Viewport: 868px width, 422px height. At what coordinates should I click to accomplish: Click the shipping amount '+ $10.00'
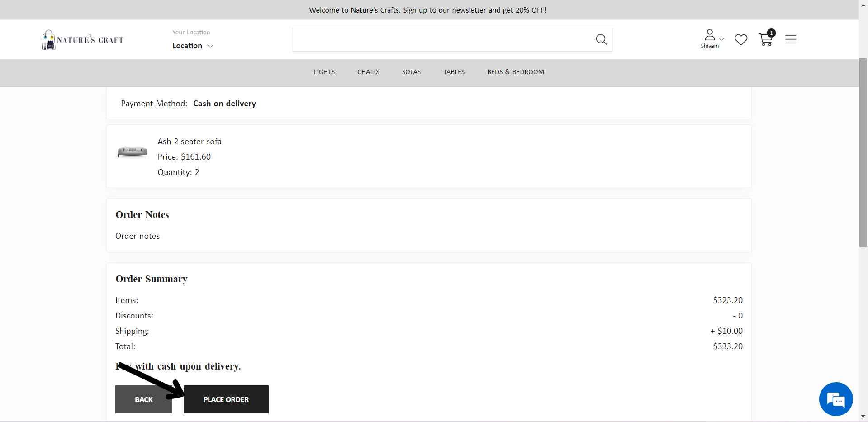coord(726,331)
